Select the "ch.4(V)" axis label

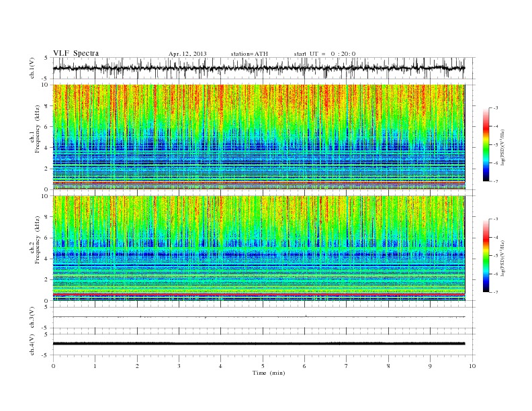(32, 345)
